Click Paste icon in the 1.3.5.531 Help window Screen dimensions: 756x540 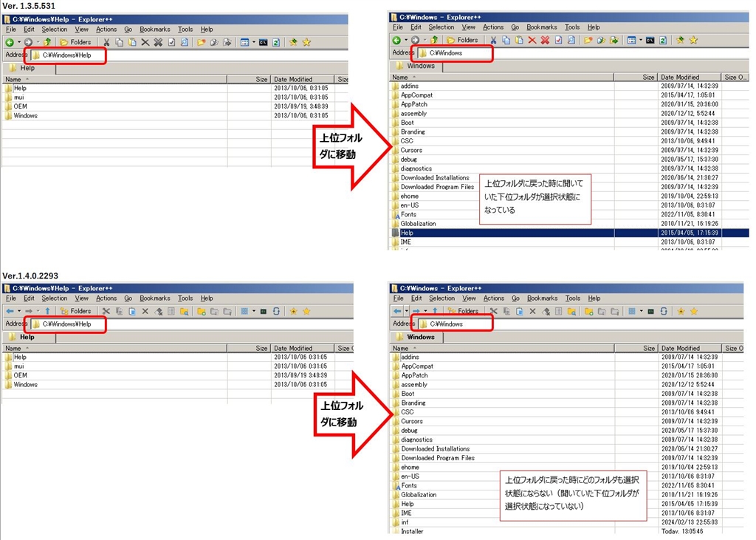coord(132,42)
